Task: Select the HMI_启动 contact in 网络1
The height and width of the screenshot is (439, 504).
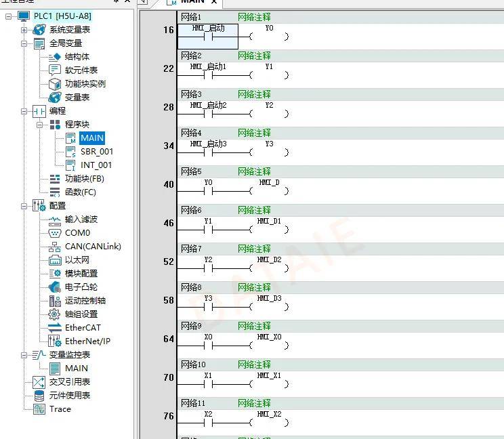Action: [208, 37]
